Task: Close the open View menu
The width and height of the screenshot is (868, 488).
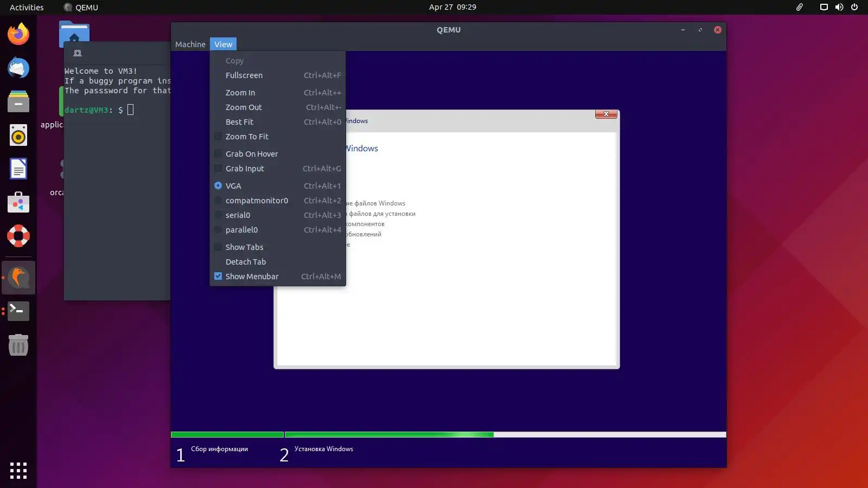Action: point(223,44)
